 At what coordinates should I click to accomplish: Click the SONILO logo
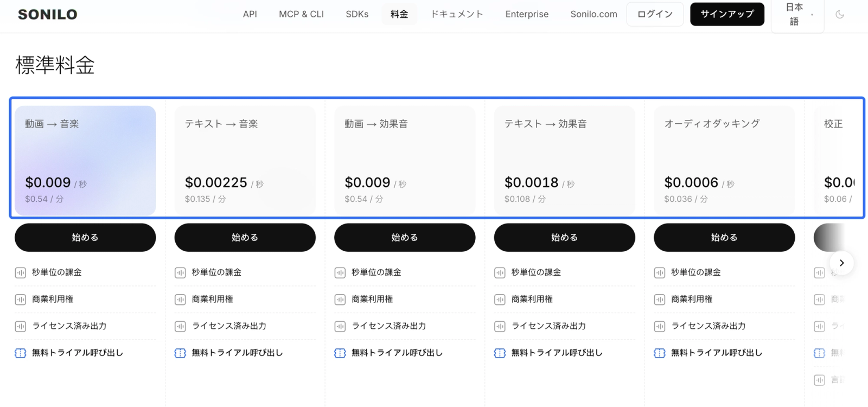pyautogui.click(x=48, y=15)
